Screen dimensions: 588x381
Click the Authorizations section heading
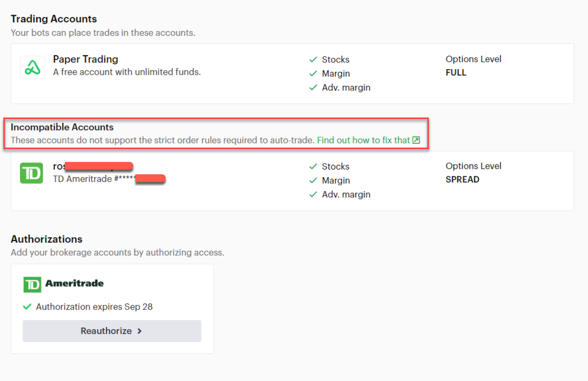tap(47, 239)
